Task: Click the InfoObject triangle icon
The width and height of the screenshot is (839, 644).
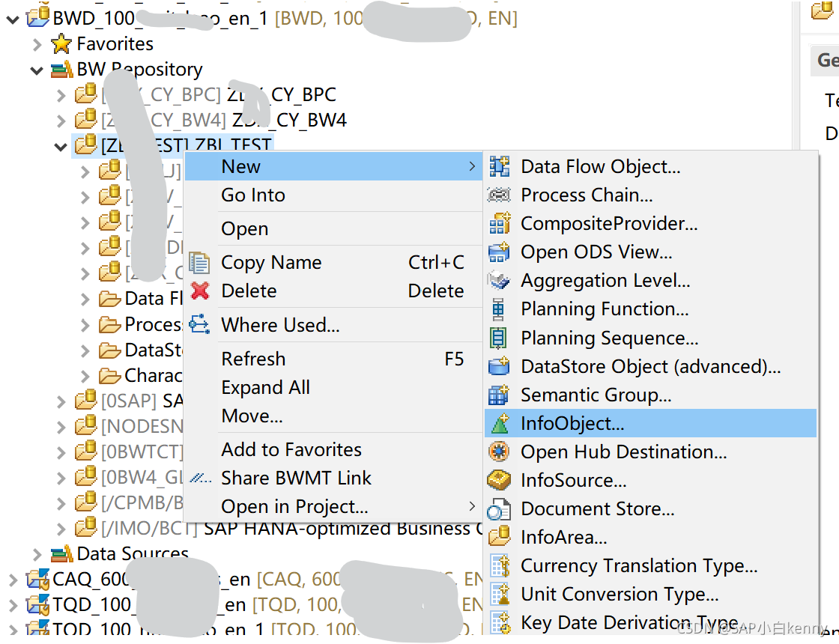Action: click(500, 424)
